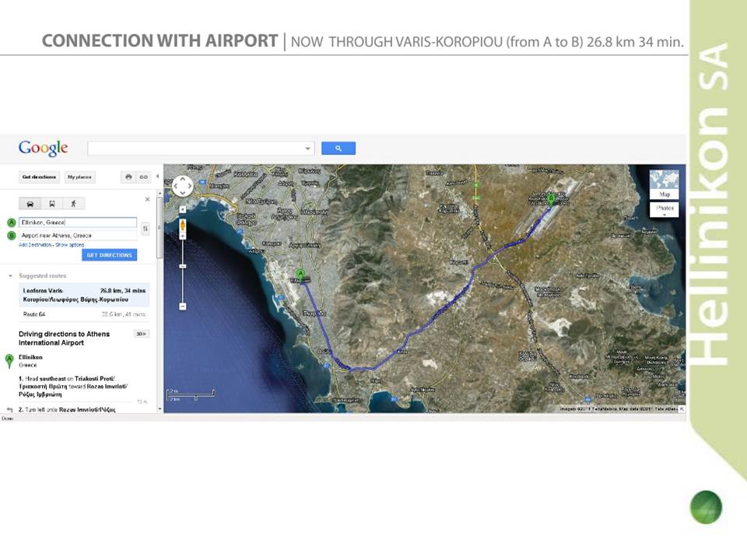Collapse the Suggested routes section triangle
The width and height of the screenshot is (747, 560).
tap(10, 275)
